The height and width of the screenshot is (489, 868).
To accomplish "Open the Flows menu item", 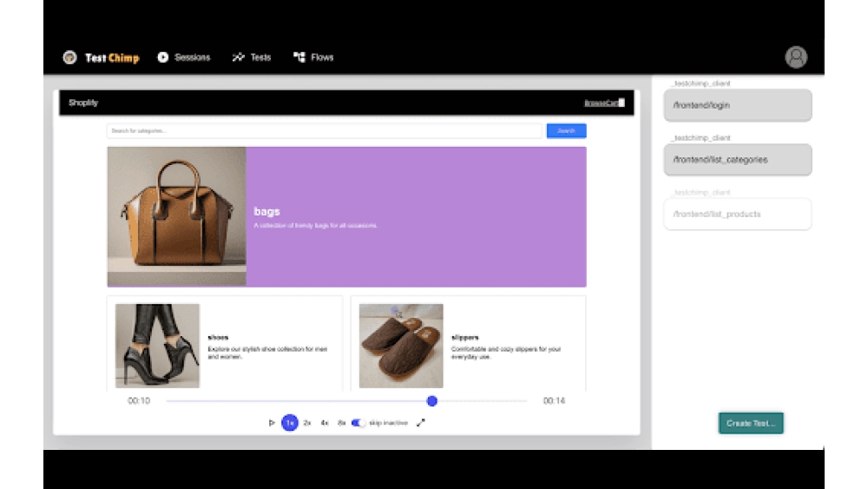I will tap(313, 57).
